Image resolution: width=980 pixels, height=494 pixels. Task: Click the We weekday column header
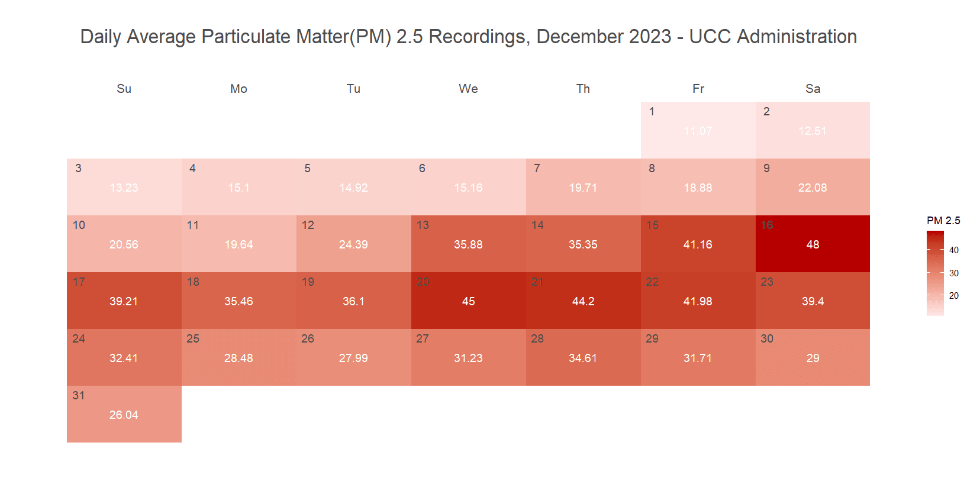(x=468, y=89)
